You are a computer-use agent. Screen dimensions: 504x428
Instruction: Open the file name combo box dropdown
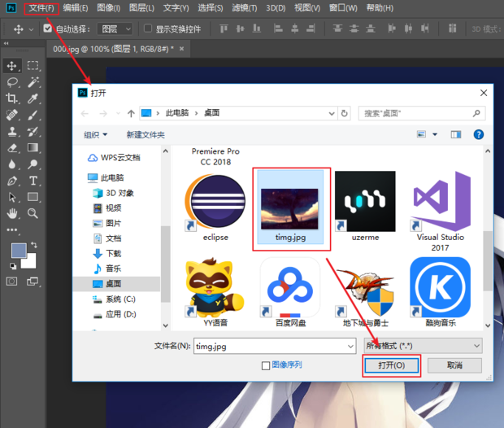click(350, 347)
